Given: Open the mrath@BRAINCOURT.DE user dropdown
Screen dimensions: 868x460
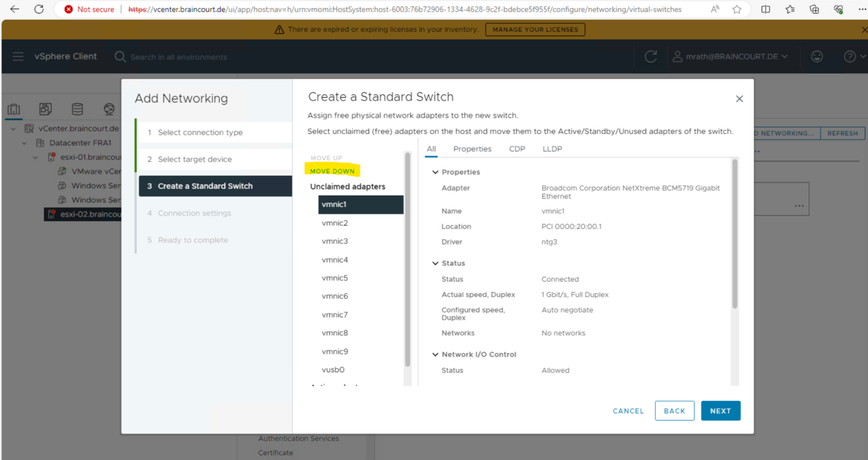Looking at the screenshot, I should click(730, 57).
